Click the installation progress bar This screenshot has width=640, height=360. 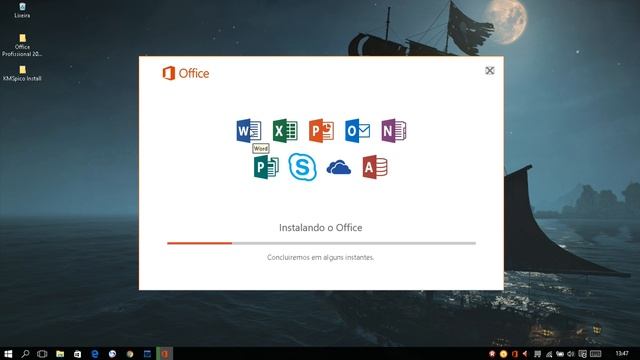click(321, 243)
